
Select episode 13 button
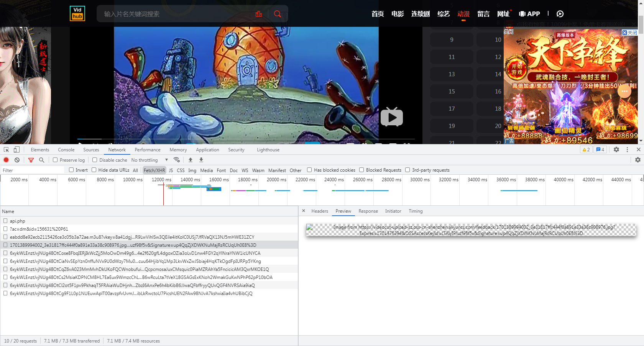pyautogui.click(x=452, y=74)
